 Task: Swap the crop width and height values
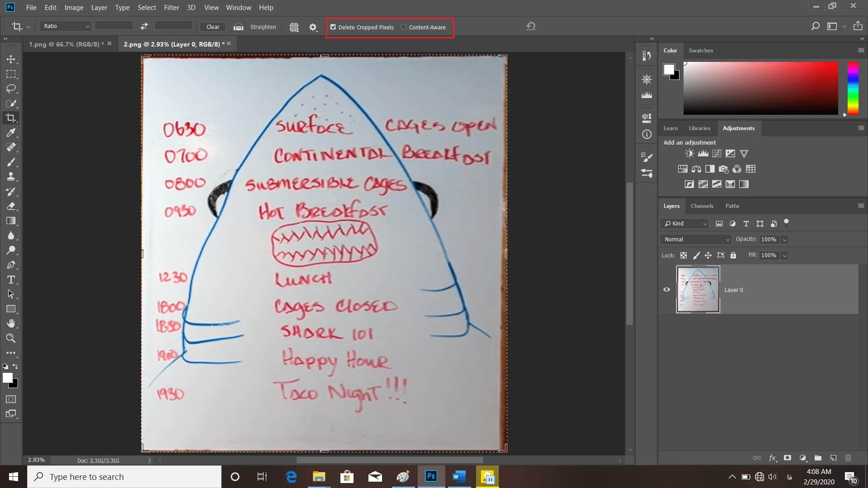(144, 27)
